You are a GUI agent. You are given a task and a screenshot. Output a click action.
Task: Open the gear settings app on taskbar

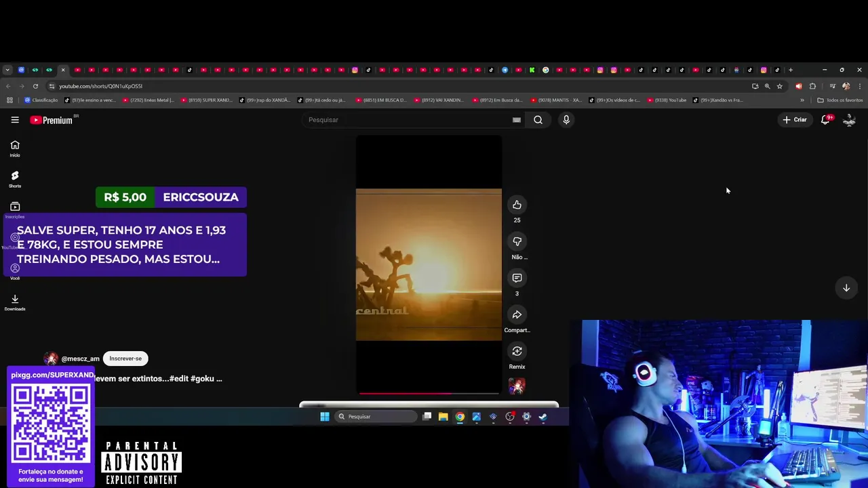(526, 417)
